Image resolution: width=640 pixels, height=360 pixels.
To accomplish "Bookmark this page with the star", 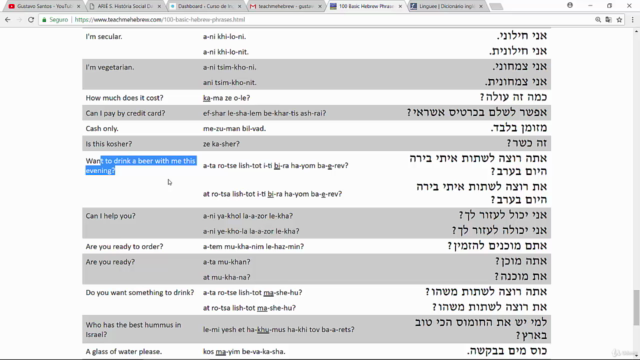I will (x=619, y=20).
